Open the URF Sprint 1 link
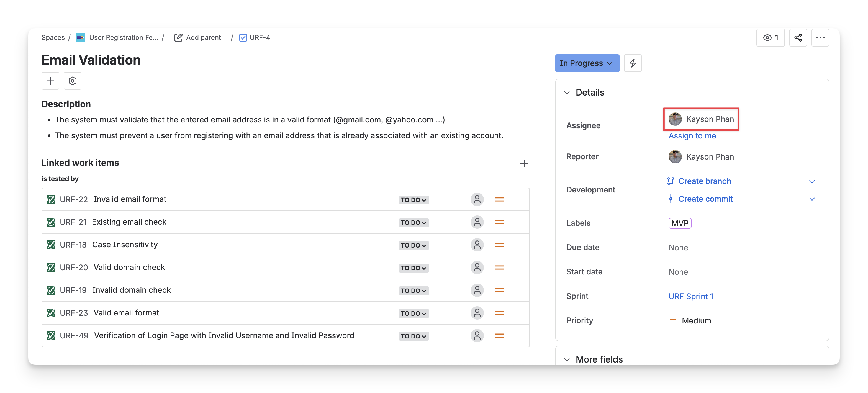 [x=691, y=296]
